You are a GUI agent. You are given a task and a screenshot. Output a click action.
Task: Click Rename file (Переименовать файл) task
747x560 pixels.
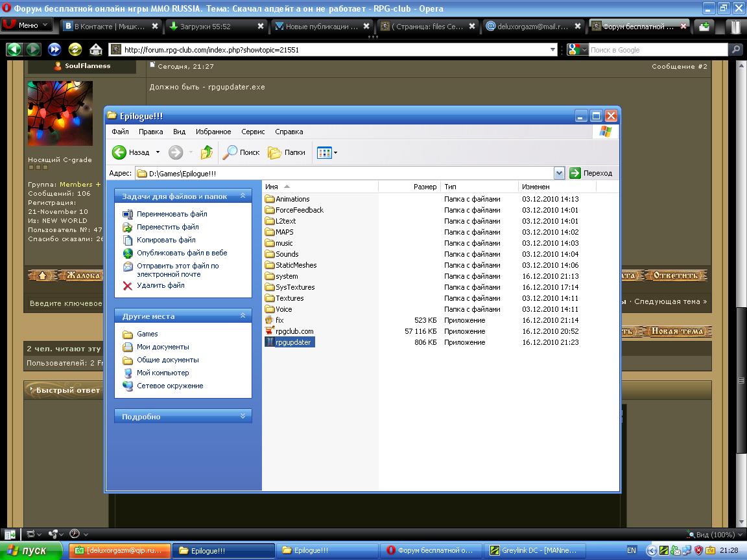[x=171, y=214]
